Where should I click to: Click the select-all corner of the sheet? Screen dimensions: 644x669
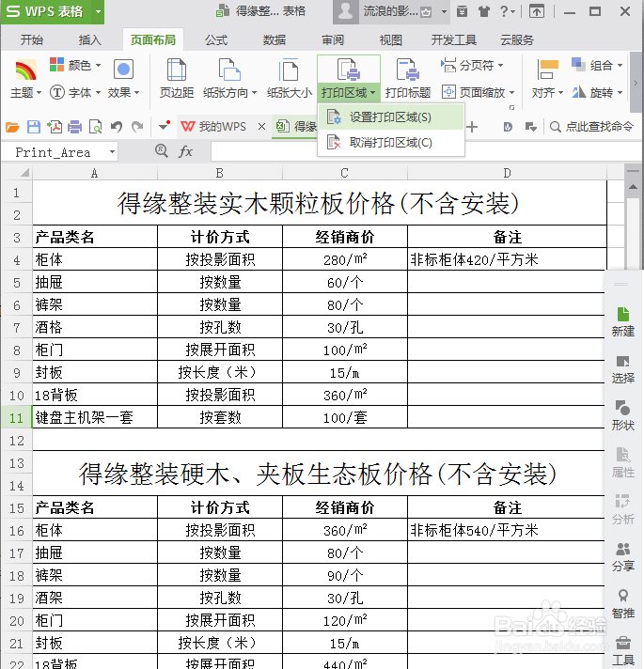(17, 172)
